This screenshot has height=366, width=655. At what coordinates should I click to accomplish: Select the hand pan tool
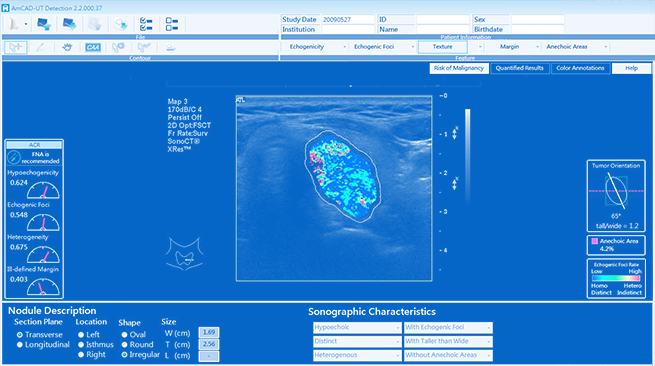point(67,47)
